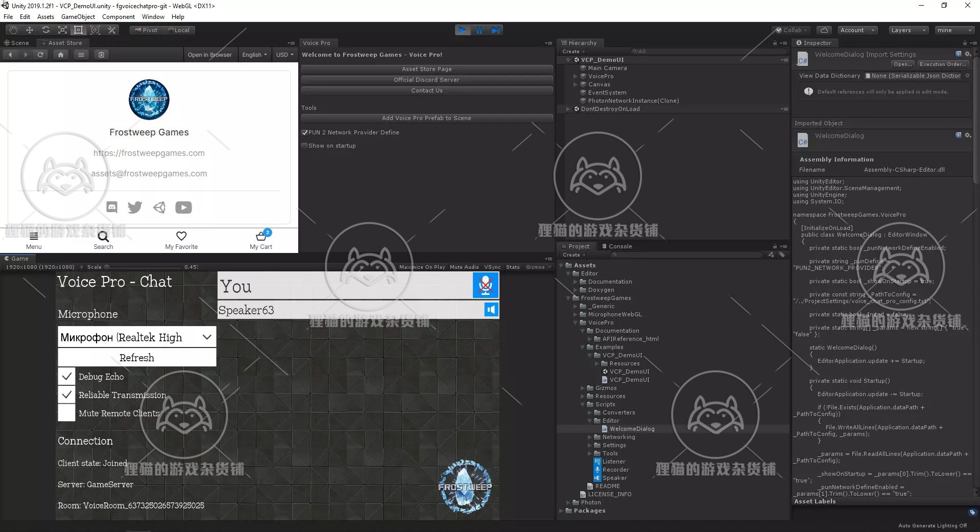The width and height of the screenshot is (980, 532).
Task: Click the Contact Us button
Action: pyautogui.click(x=427, y=90)
